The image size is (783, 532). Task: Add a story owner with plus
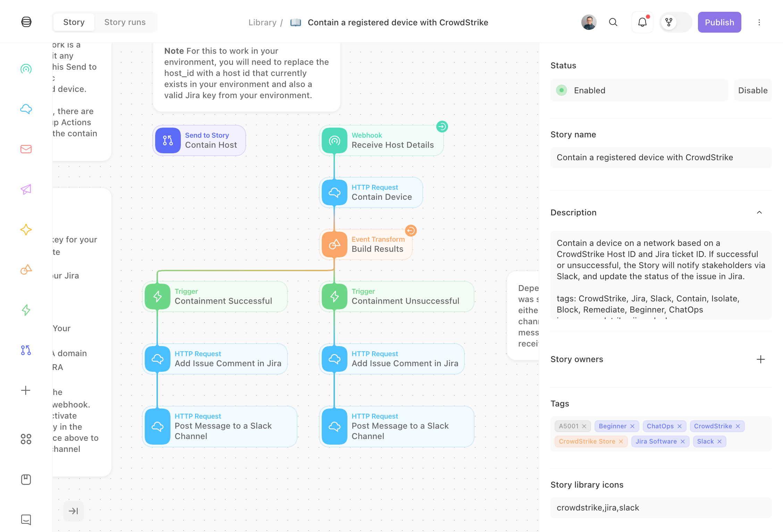click(760, 359)
